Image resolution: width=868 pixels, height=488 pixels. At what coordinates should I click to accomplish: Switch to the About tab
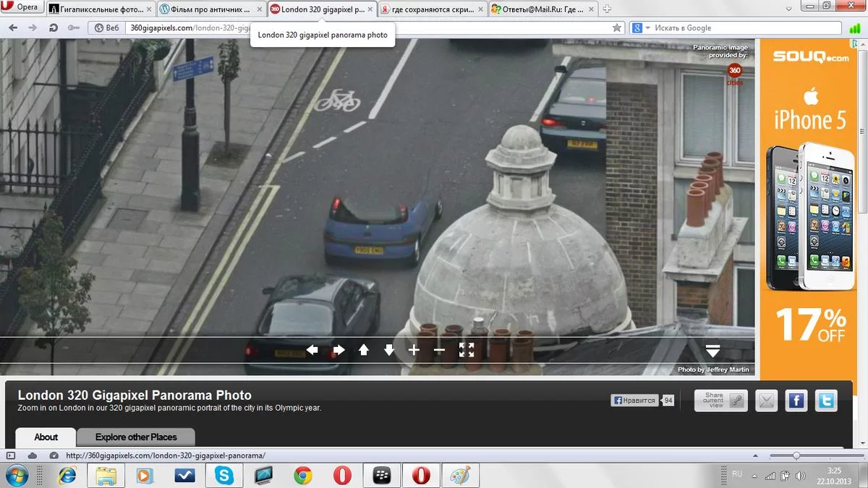[x=46, y=437]
